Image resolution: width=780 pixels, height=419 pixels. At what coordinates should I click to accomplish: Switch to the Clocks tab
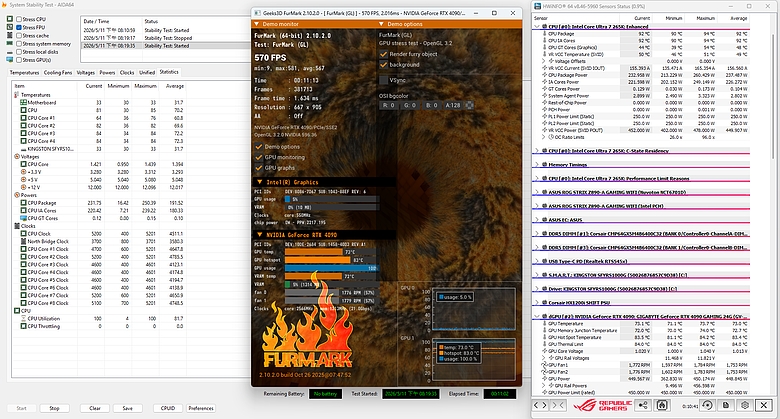[x=127, y=73]
